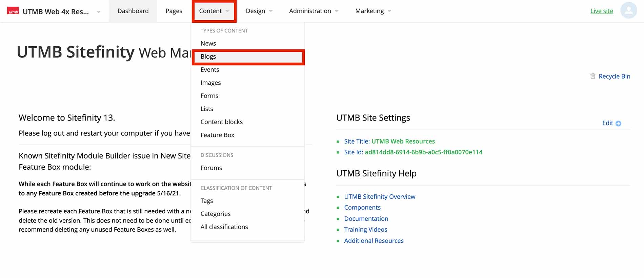The image size is (644, 278).
Task: Open the Training Videos help link
Action: click(365, 230)
